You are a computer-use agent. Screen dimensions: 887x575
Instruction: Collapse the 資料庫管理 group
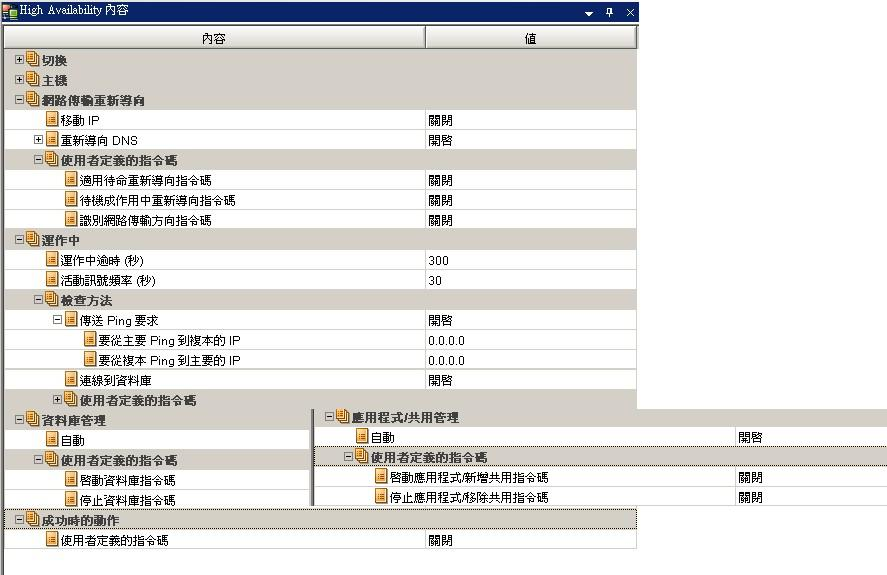pyautogui.click(x=19, y=419)
